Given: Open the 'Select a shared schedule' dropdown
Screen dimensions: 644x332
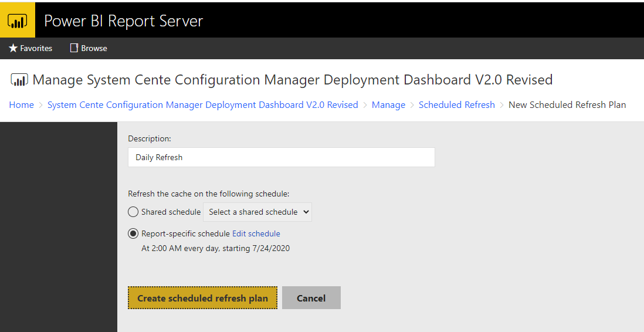Looking at the screenshot, I should tap(258, 212).
